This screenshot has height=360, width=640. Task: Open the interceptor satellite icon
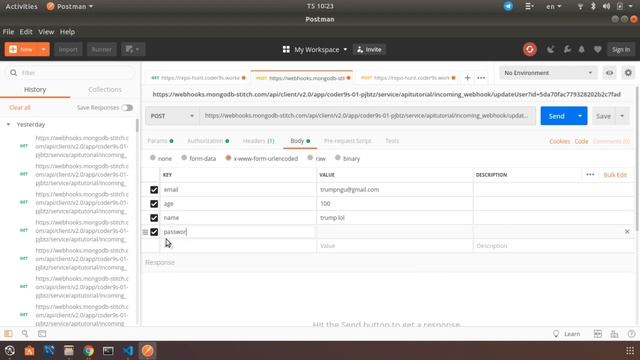tap(551, 49)
